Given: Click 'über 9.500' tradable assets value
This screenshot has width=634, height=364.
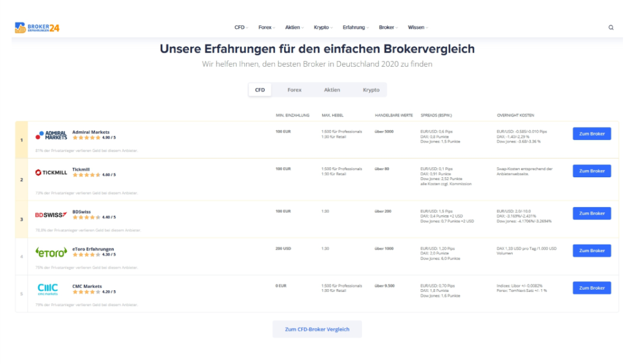Looking at the screenshot, I should point(384,286).
